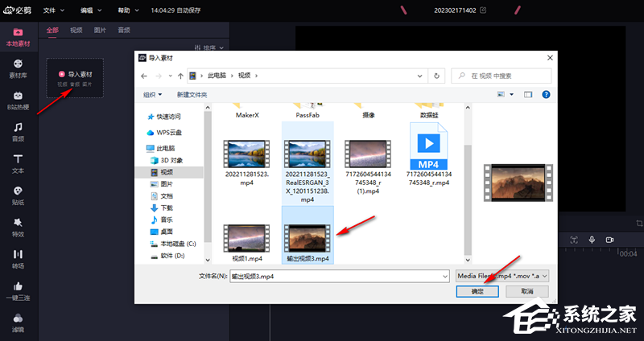Open the 排序 sort dropdown
Viewport: 644px width, 341px height.
pos(208,47)
